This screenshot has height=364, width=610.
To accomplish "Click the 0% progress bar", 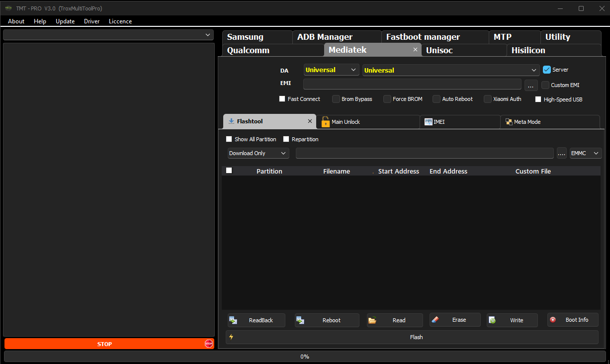I will [x=305, y=357].
